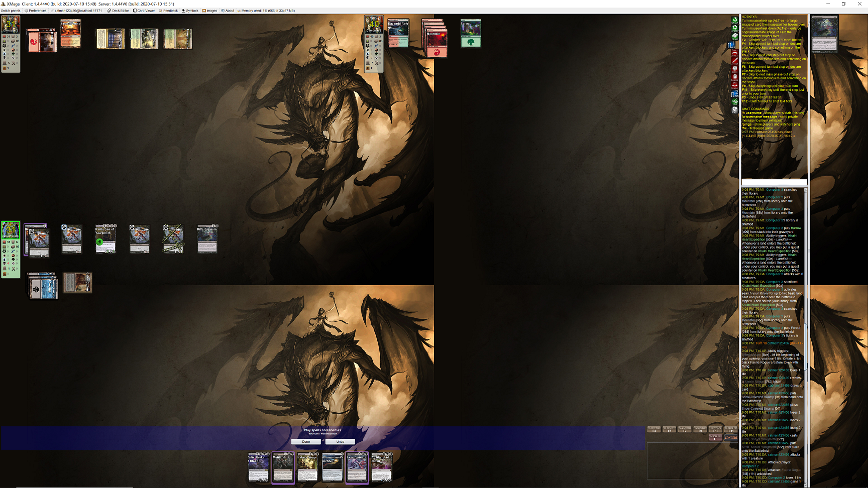Open Preferences from the toolbar
The width and height of the screenshot is (868, 488).
(35, 11)
